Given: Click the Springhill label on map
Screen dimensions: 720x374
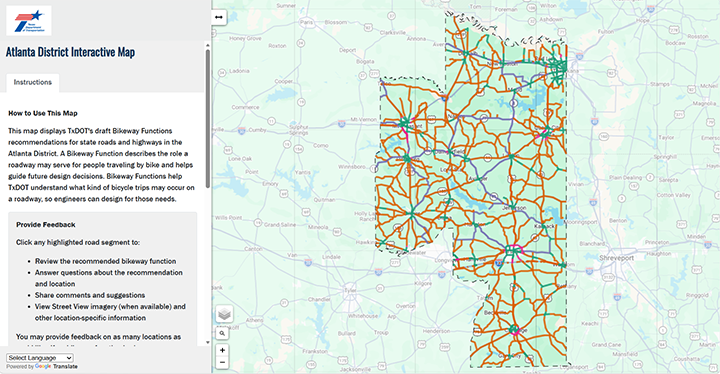Looking at the screenshot, I should [665, 157].
